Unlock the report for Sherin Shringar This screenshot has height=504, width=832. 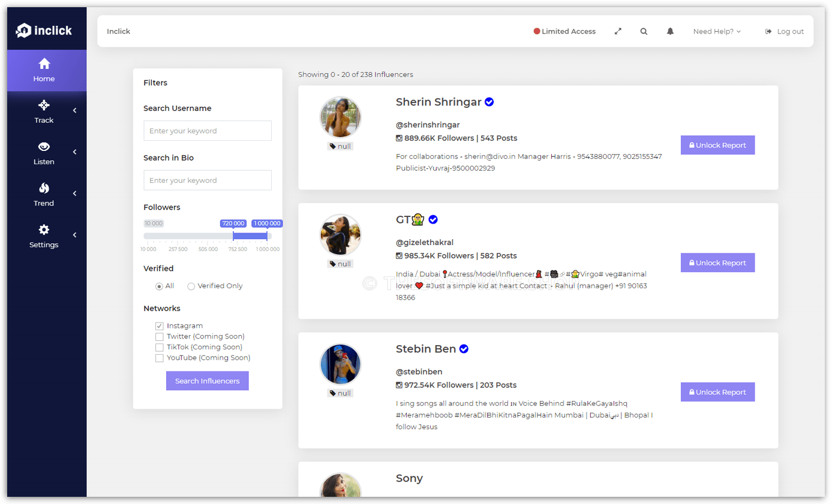pos(717,145)
